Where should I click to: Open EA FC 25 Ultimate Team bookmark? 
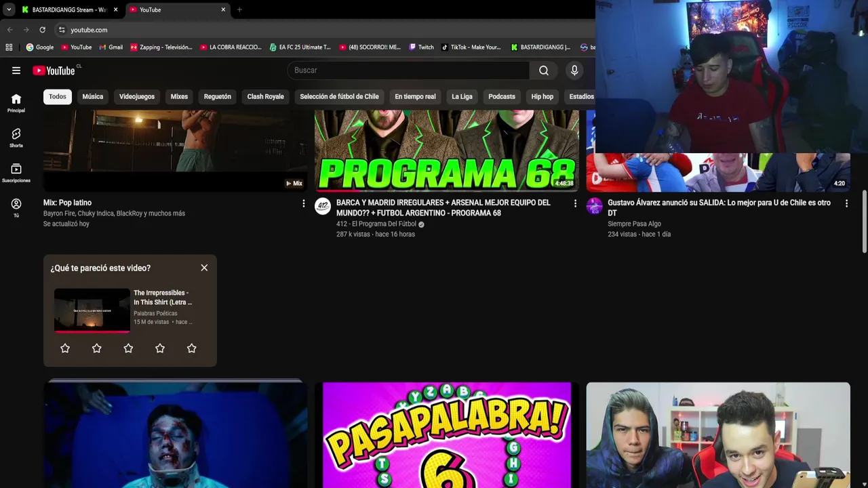point(300,47)
